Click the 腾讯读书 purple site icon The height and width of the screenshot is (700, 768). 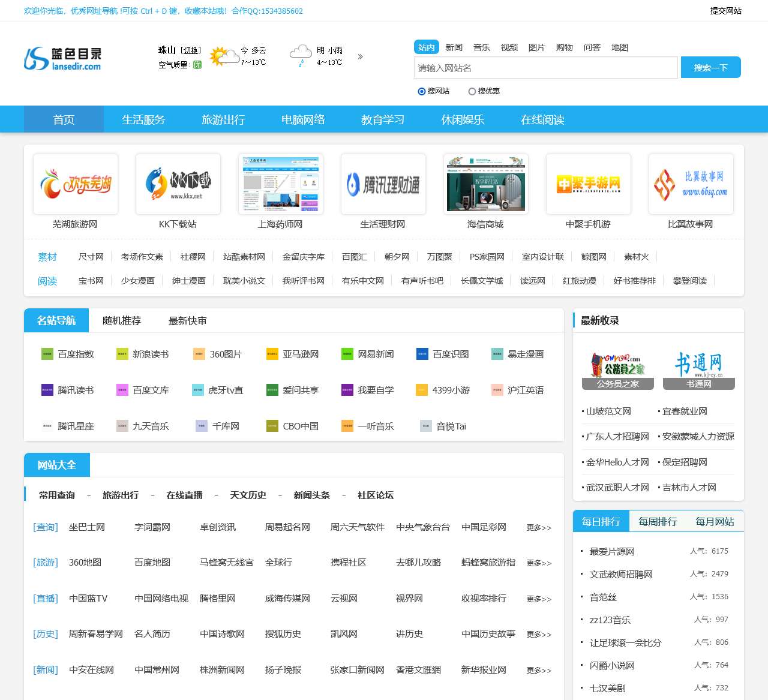coord(47,390)
